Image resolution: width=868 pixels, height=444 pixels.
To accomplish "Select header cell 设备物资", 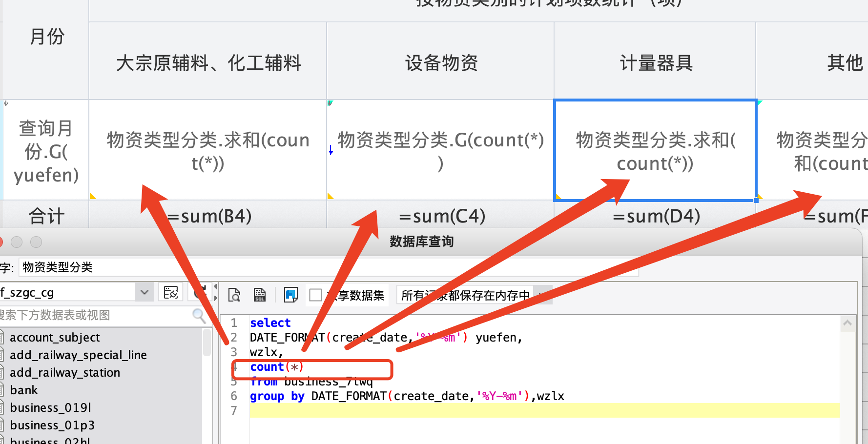I will click(x=440, y=61).
